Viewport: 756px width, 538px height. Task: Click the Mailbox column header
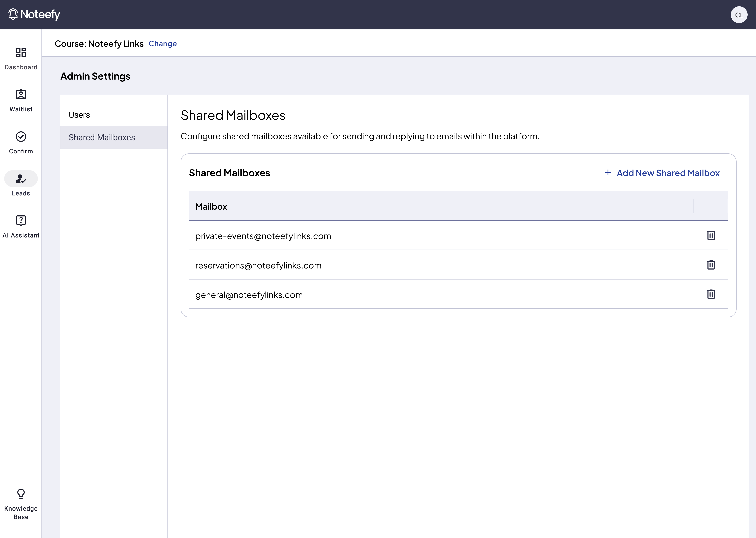click(x=211, y=207)
